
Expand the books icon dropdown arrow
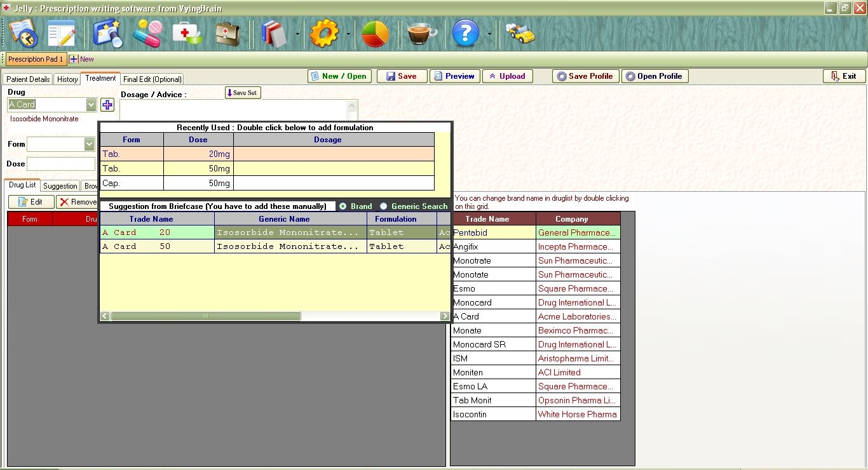tap(297, 34)
